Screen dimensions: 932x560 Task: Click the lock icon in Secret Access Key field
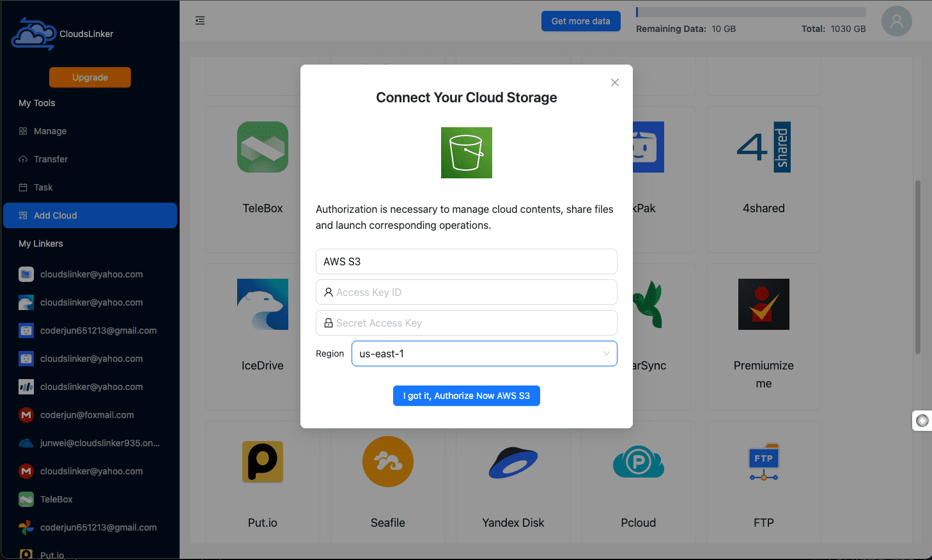[x=329, y=323]
